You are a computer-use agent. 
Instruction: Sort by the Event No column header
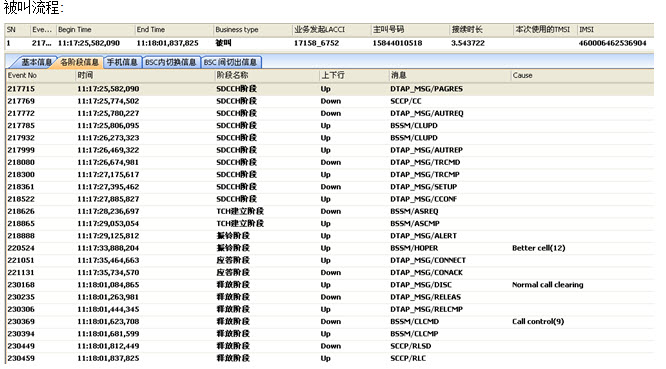tap(40, 75)
